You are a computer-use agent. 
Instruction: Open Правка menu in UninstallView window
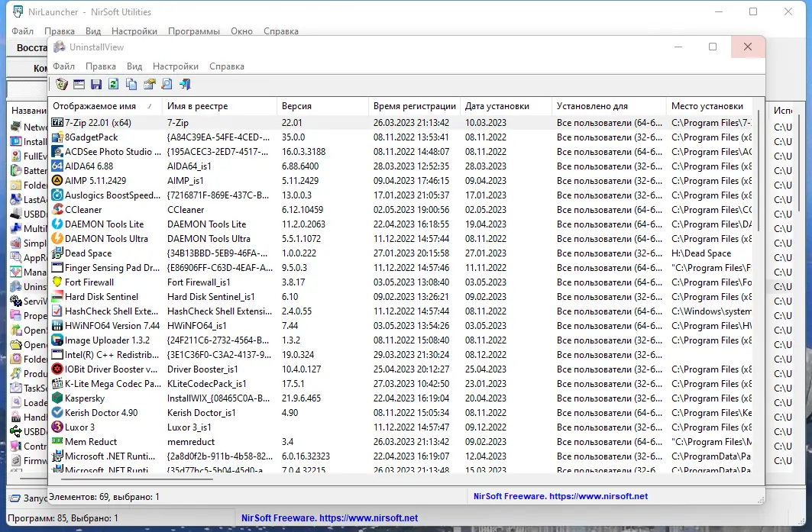(x=101, y=66)
